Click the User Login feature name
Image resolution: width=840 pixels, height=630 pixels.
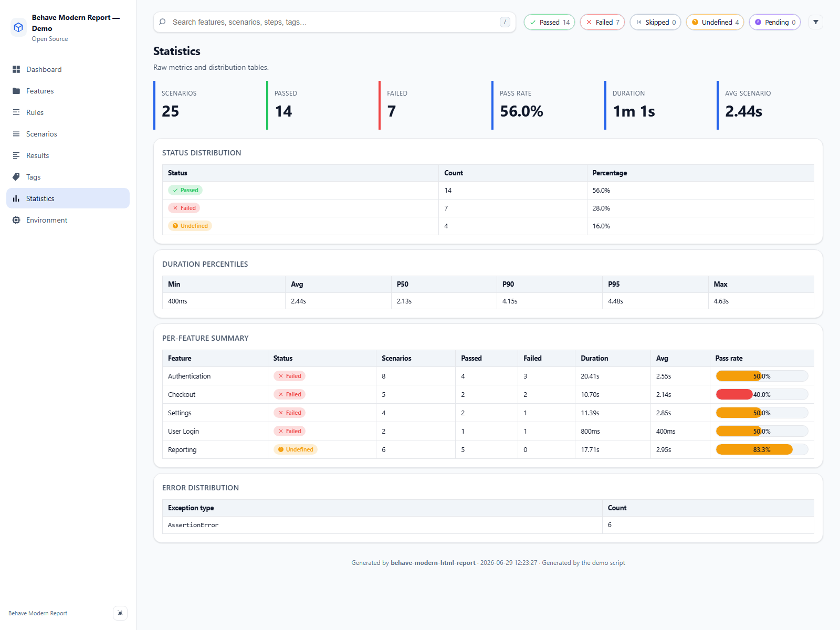pos(183,432)
